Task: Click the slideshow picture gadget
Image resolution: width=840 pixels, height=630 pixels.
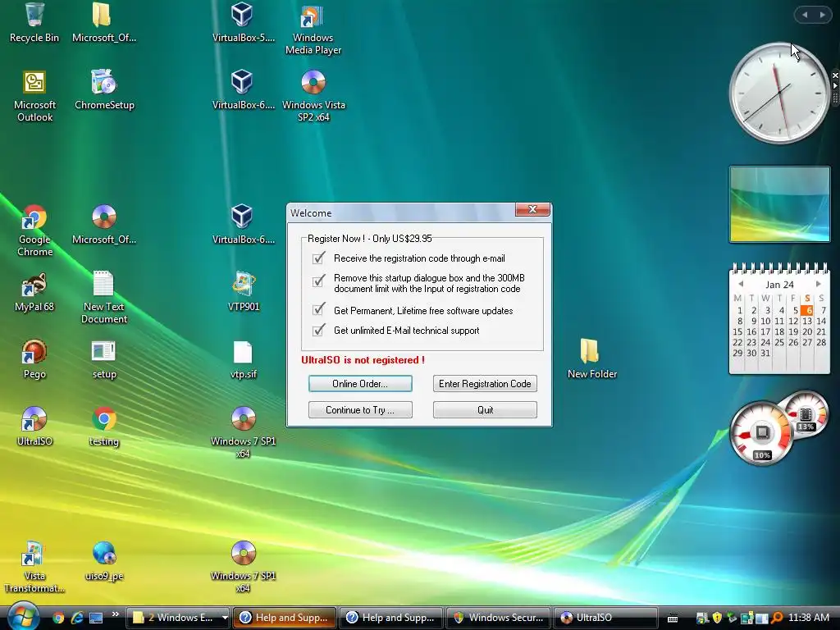Action: [x=779, y=204]
